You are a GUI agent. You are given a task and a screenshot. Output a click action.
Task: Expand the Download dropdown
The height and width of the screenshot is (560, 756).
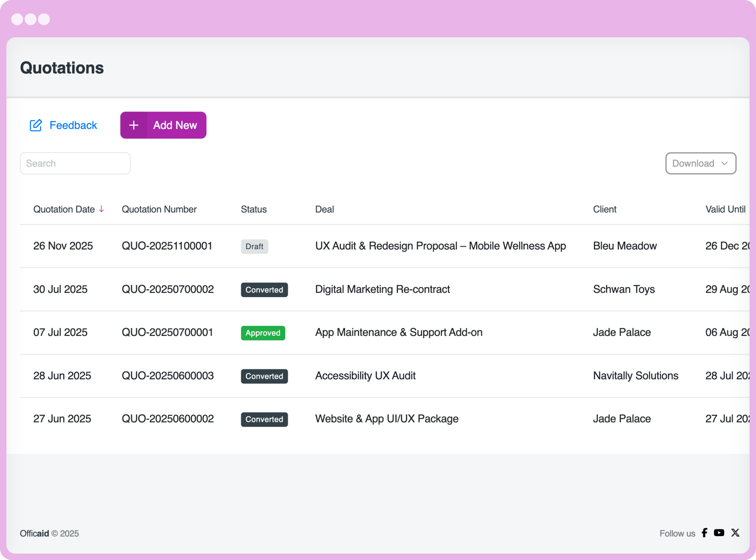(700, 163)
